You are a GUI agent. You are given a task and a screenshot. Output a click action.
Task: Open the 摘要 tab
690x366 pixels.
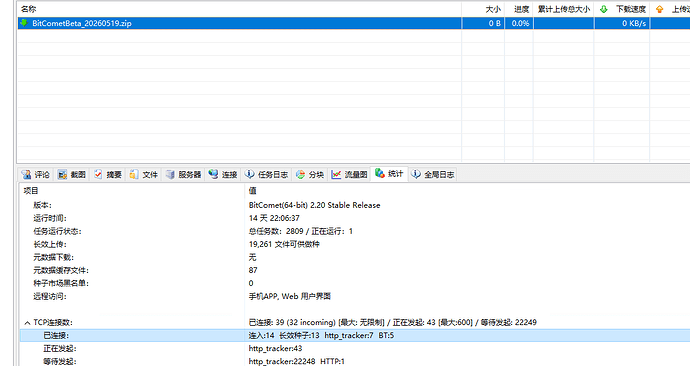(x=108, y=175)
